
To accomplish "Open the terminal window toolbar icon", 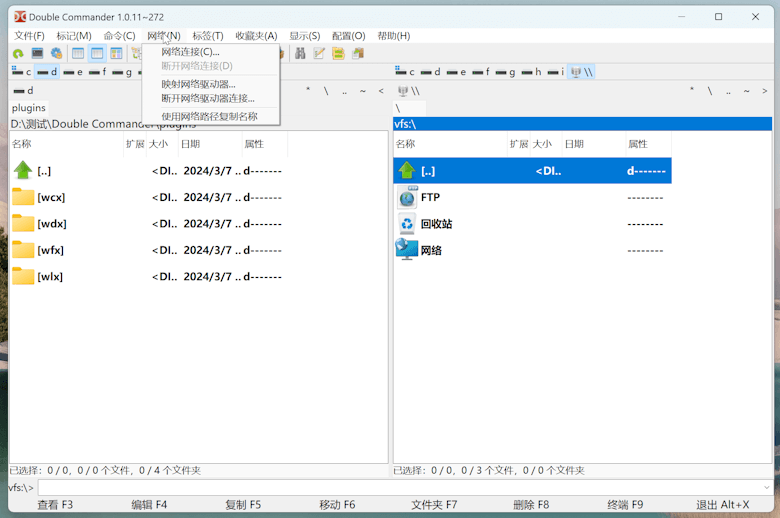I will click(37, 53).
